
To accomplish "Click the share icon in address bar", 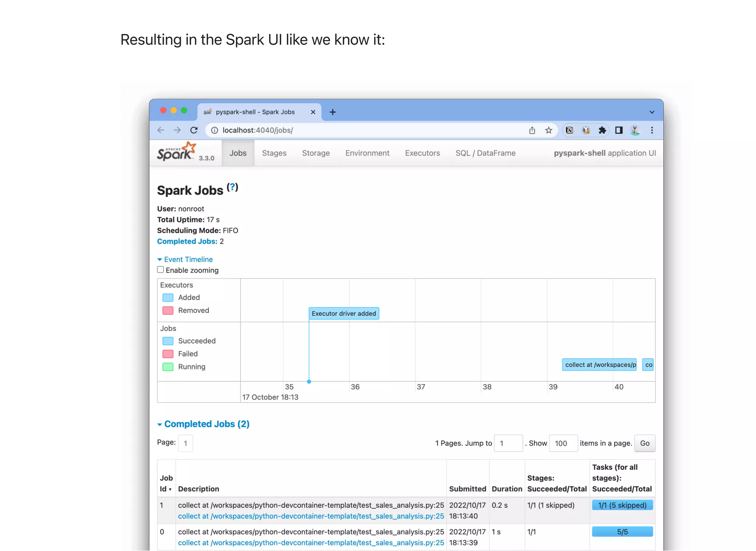I will [532, 130].
